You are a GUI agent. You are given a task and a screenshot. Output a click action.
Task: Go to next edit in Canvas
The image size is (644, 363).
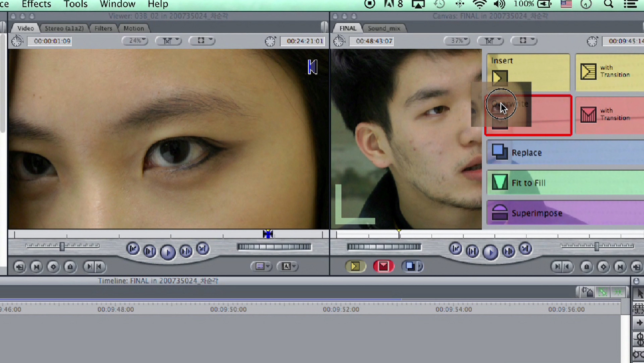click(526, 249)
